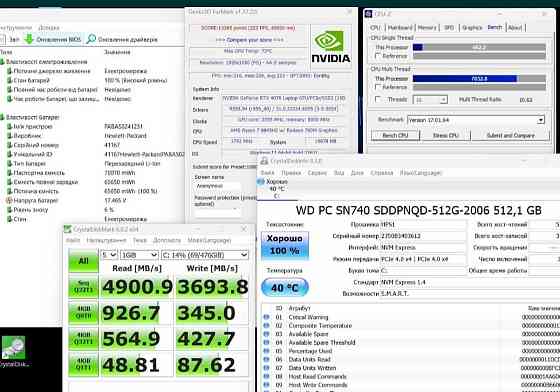Open the Benchmark version dropdown in CPU-Z

pos(476,120)
